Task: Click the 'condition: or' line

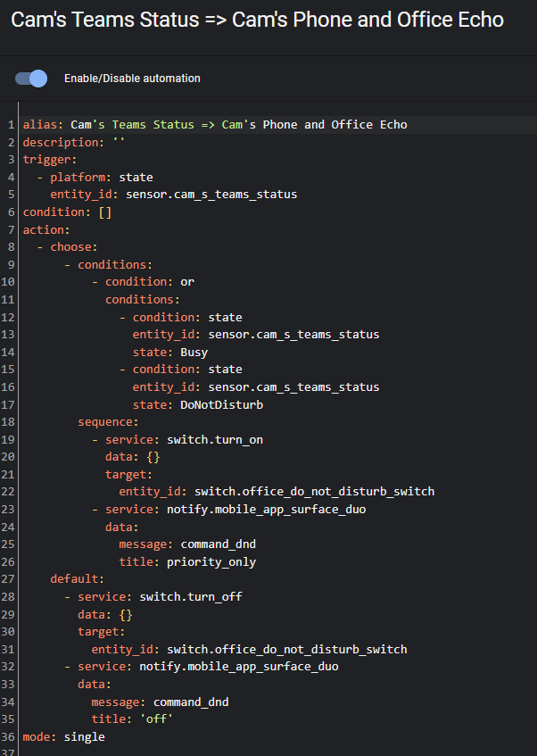Action: 143,282
